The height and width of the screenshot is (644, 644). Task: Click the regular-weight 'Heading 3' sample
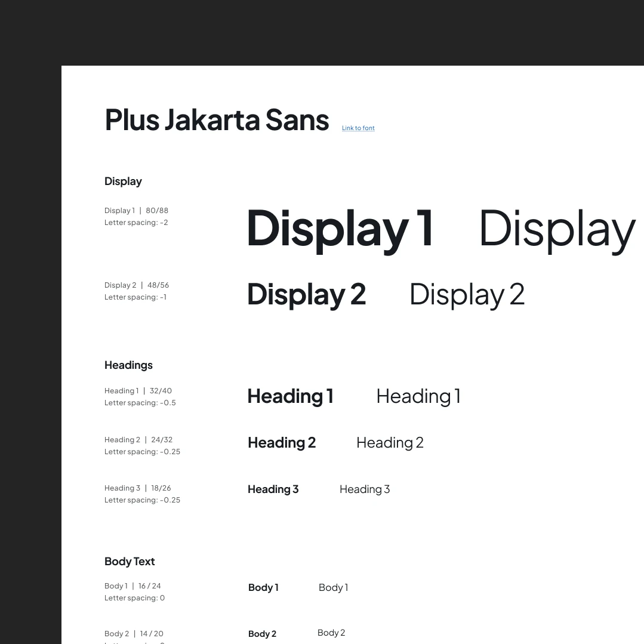pos(365,489)
